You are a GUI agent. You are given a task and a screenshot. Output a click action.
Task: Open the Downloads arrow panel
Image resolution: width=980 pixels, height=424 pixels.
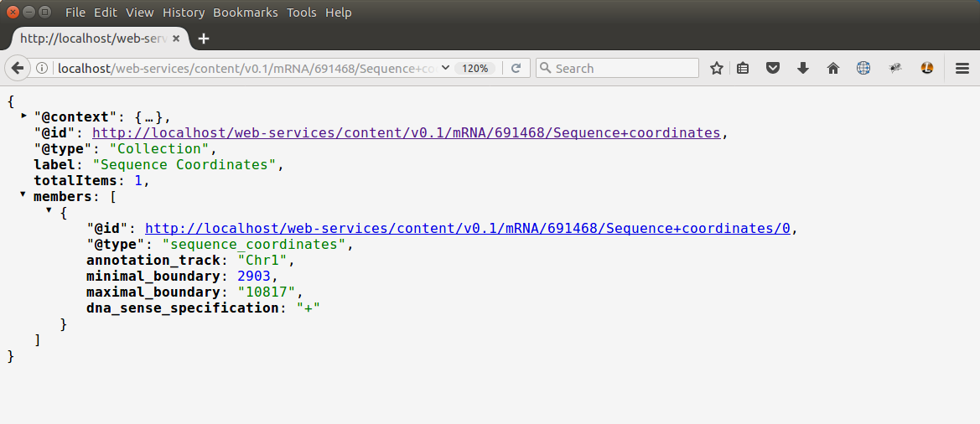click(x=803, y=69)
